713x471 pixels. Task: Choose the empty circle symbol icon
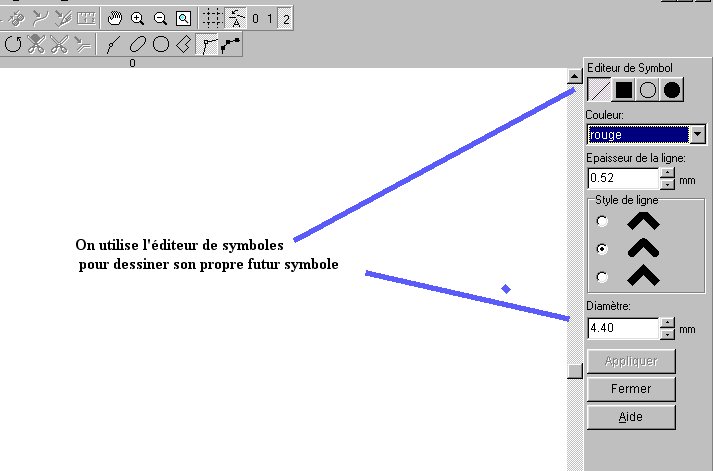tap(648, 90)
